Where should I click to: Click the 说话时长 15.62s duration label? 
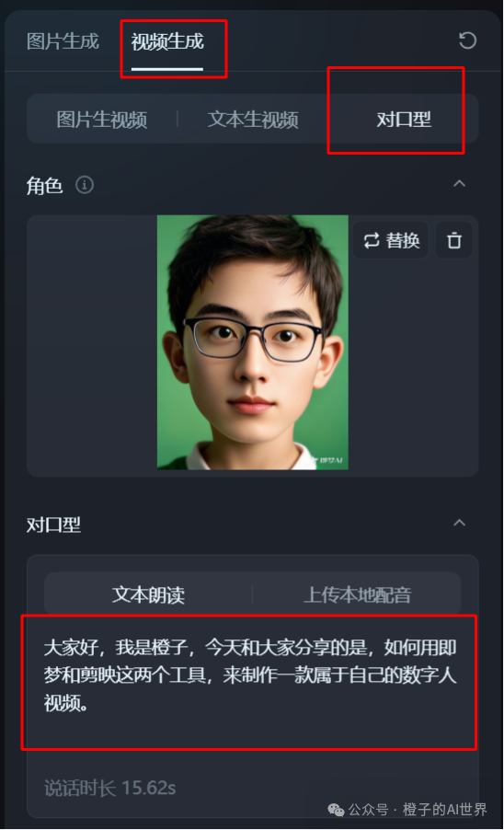109,788
